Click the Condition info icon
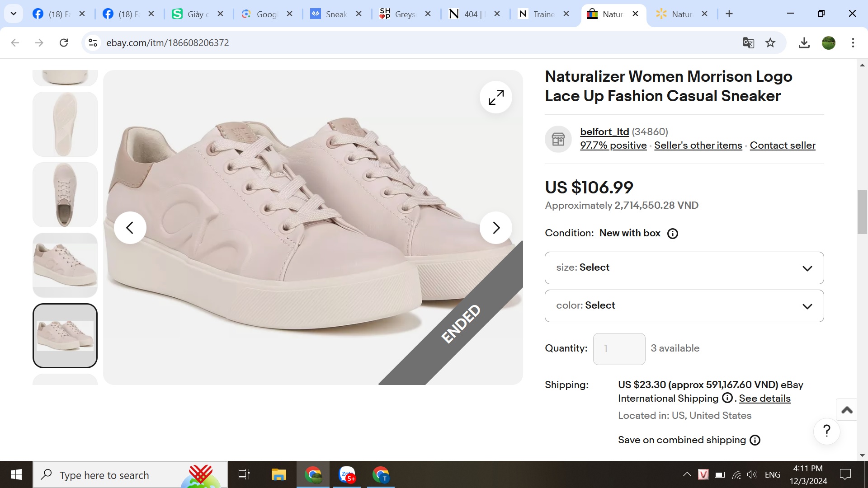 point(673,234)
